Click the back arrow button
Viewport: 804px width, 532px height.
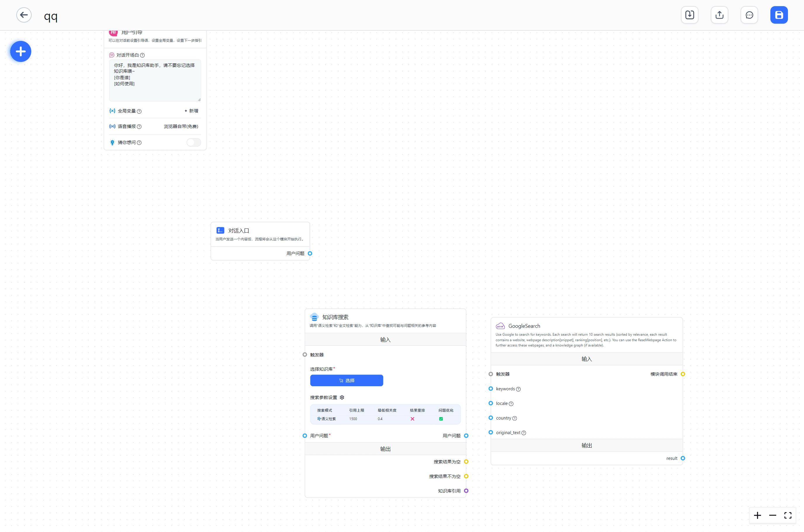point(24,15)
